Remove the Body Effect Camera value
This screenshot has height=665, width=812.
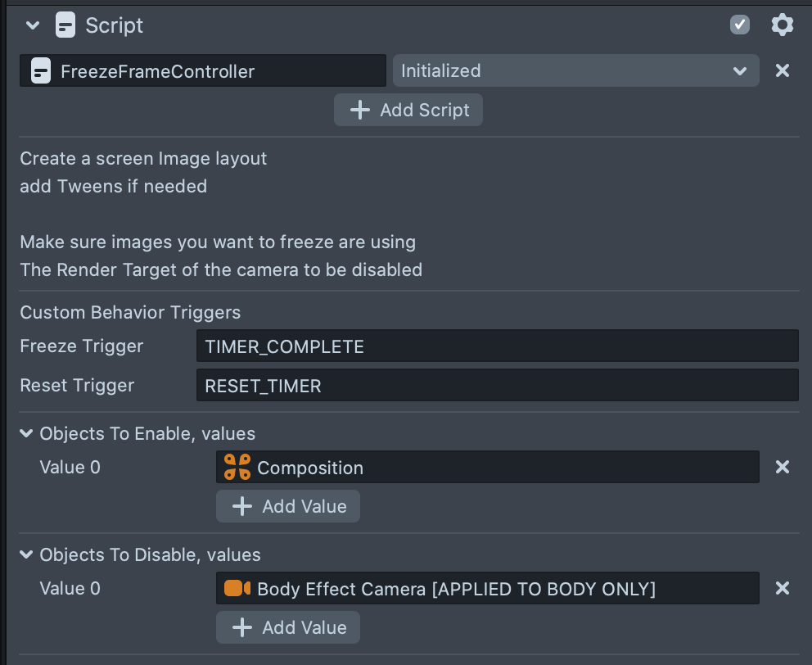coord(782,589)
